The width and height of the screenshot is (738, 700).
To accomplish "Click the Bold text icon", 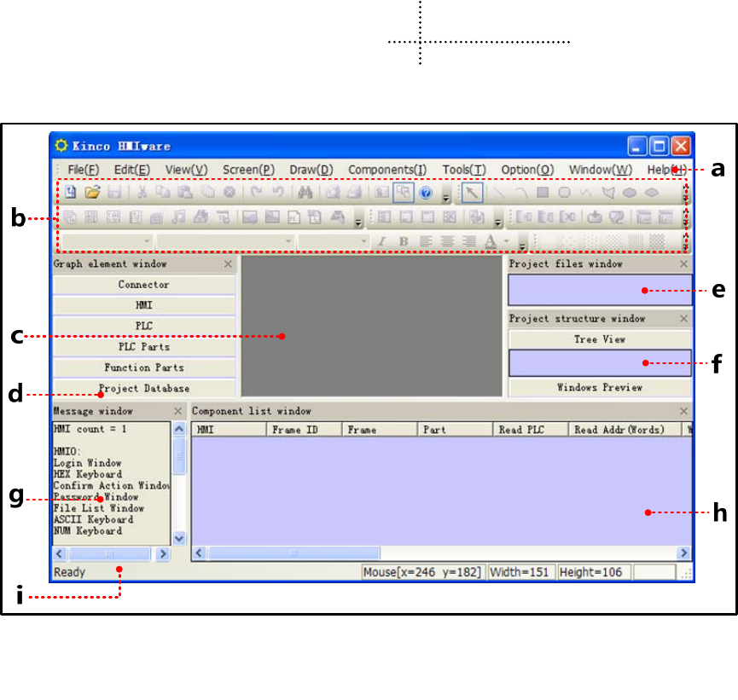I will tap(404, 241).
